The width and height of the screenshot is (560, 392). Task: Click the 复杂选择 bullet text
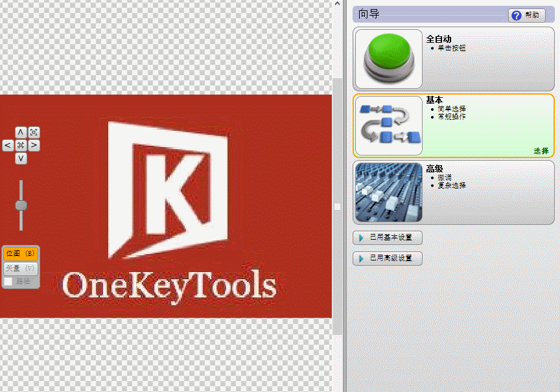(x=452, y=185)
